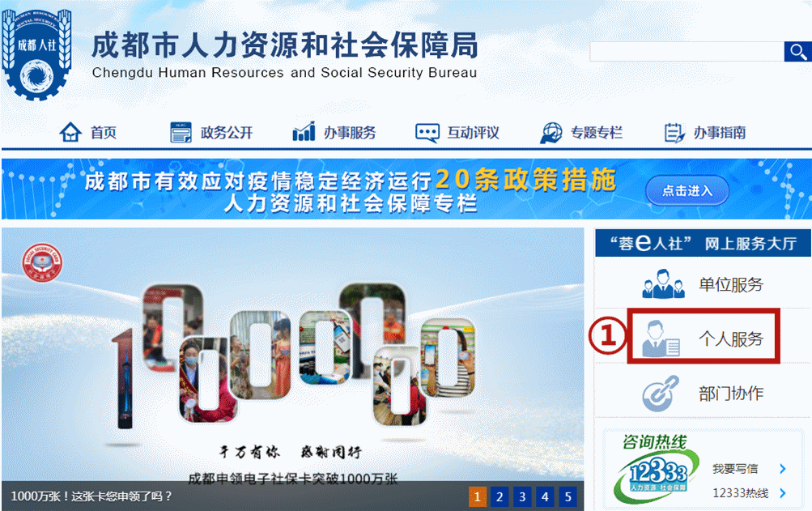This screenshot has width=812, height=511.
Task: Open the 我要写信 link
Action: pyautogui.click(x=735, y=469)
